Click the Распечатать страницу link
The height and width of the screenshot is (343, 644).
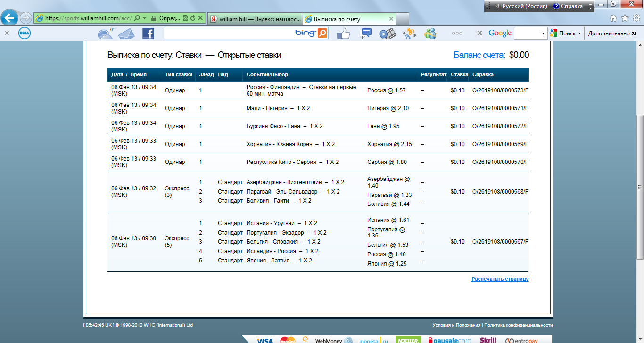tap(500, 279)
